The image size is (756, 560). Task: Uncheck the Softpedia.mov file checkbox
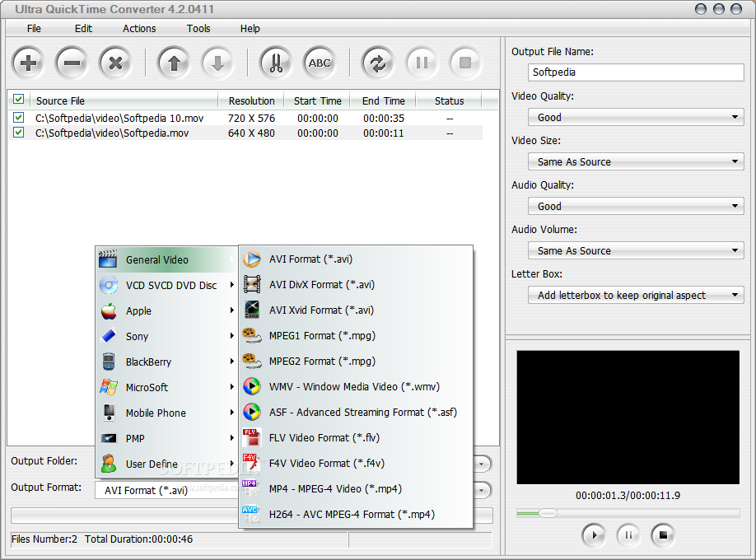point(19,132)
